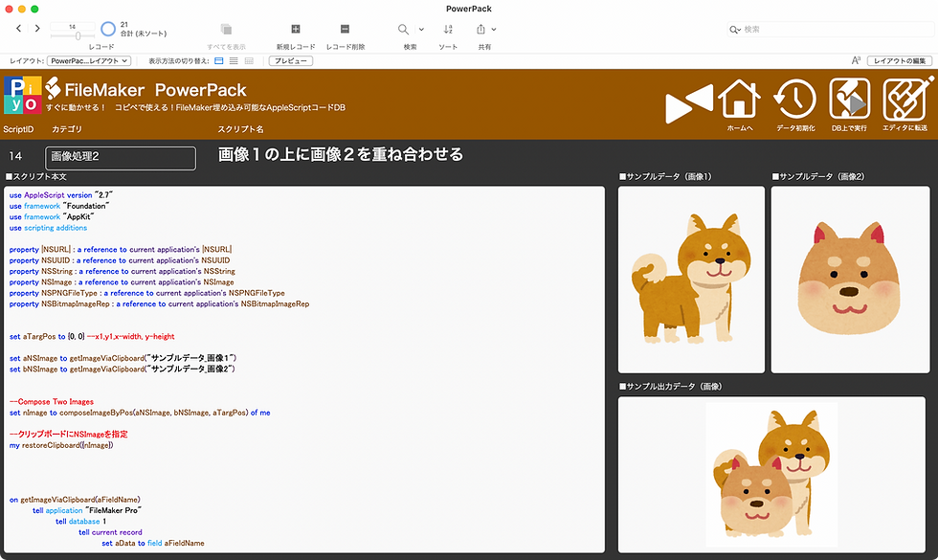The image size is (938, 560).
Task: Click the レイアウトの編集 button
Action: [900, 61]
